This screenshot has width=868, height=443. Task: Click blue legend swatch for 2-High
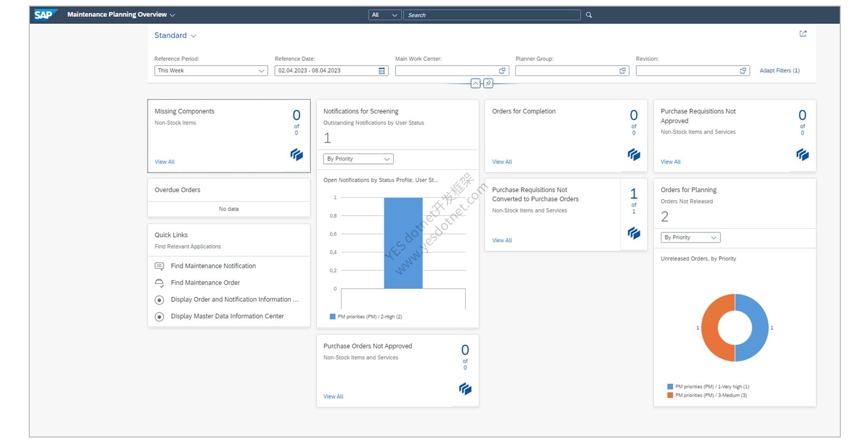333,317
